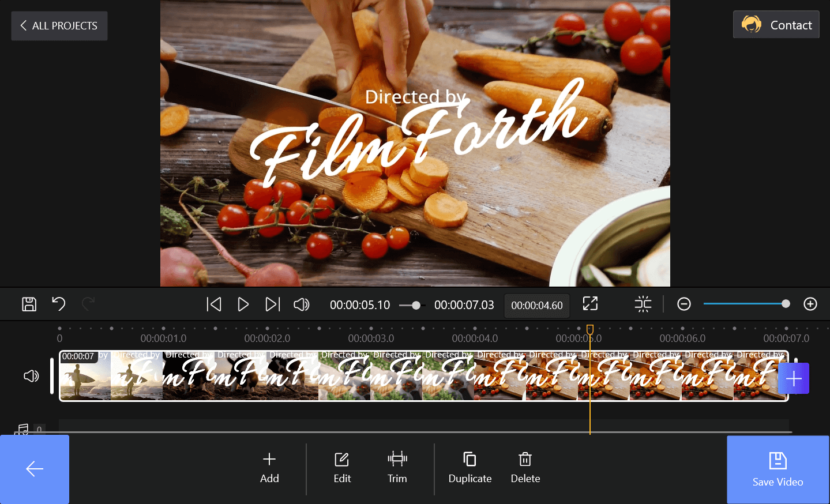Click the audio music track icon
Image resolution: width=830 pixels, height=504 pixels.
(22, 429)
